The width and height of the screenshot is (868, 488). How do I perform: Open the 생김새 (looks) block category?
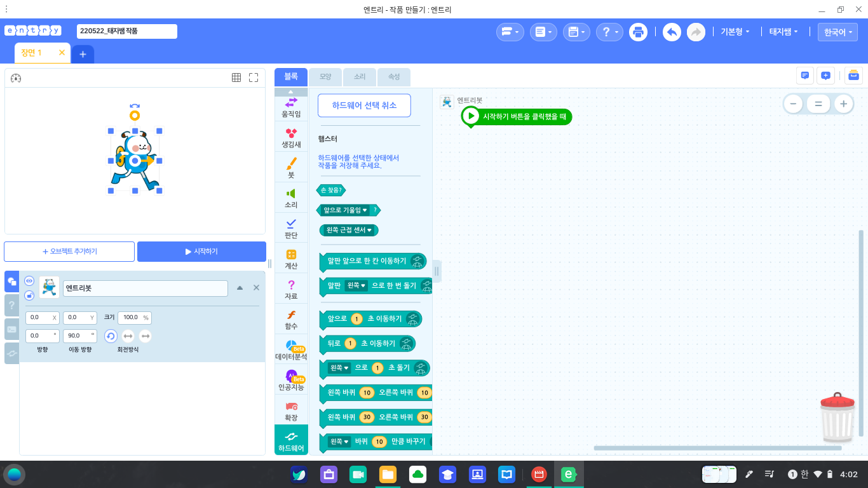(x=291, y=137)
